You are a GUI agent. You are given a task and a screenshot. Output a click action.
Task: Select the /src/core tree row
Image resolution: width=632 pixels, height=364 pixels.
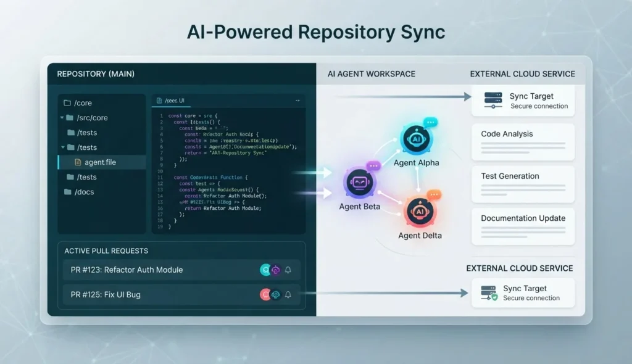pos(102,118)
